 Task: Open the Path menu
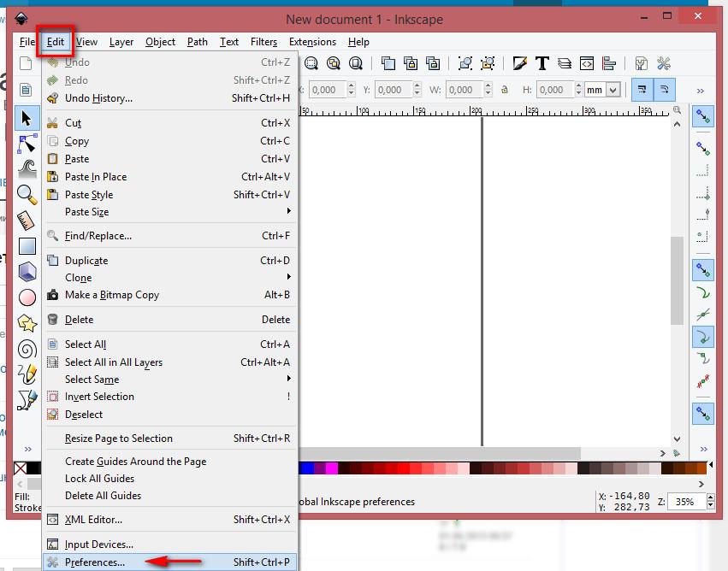click(198, 42)
